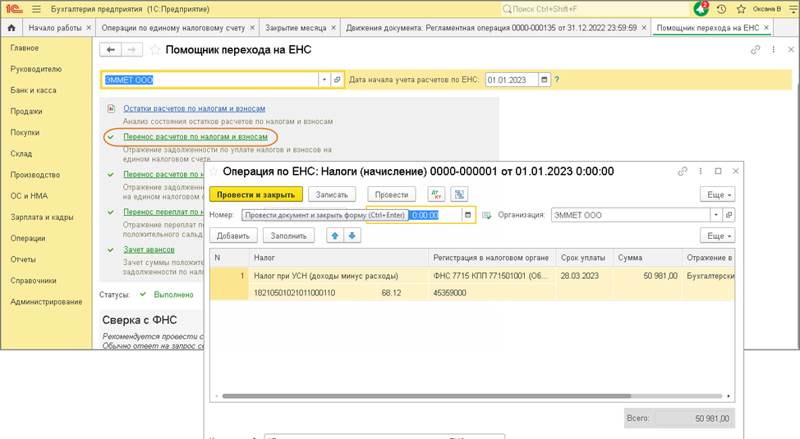Screen dimensions: 800x439
Task: Click the home tab icon
Action: tap(11, 28)
